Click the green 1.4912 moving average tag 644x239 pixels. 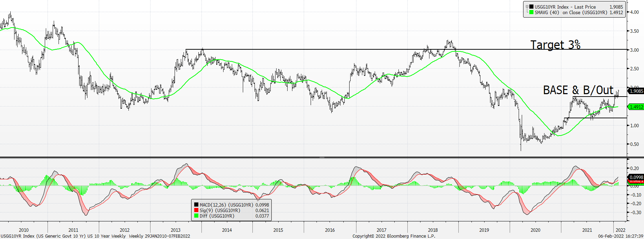click(636, 107)
